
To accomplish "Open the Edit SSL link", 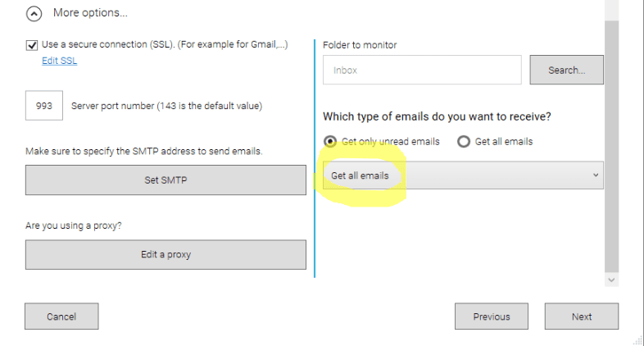I will (60, 61).
